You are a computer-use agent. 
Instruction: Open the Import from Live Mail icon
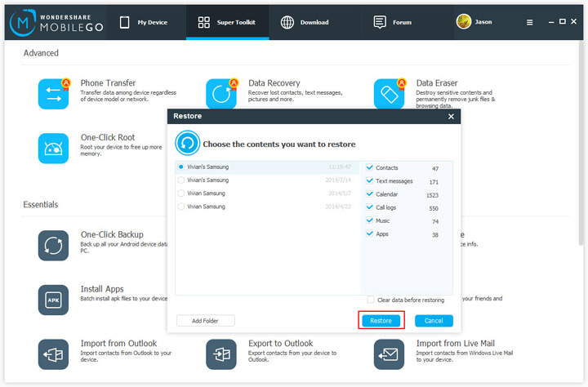click(x=389, y=354)
